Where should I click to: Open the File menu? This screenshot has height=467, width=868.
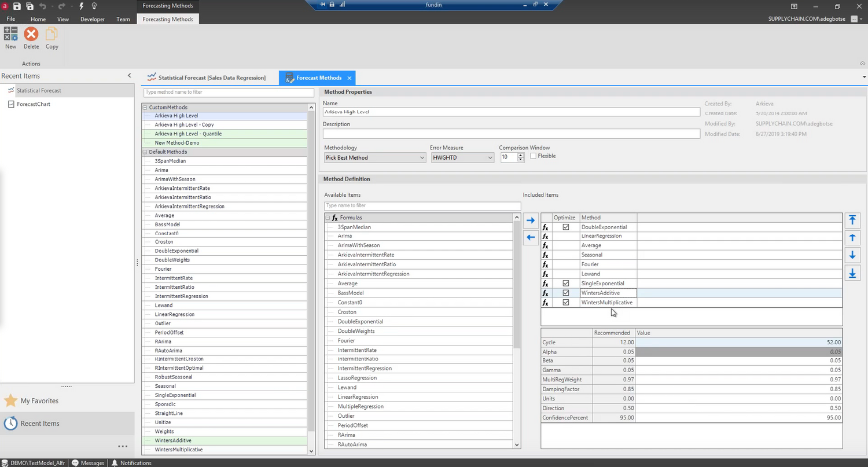pyautogui.click(x=10, y=19)
